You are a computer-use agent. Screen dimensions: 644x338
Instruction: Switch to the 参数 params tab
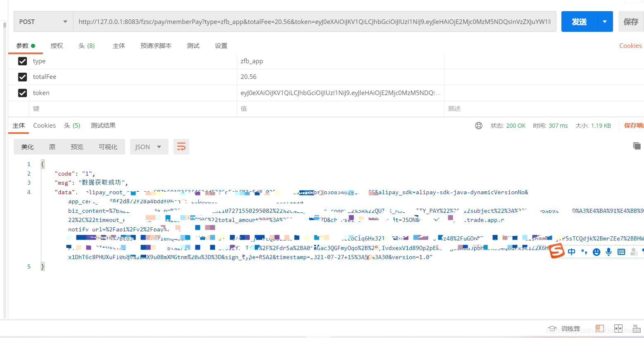[x=26, y=46]
